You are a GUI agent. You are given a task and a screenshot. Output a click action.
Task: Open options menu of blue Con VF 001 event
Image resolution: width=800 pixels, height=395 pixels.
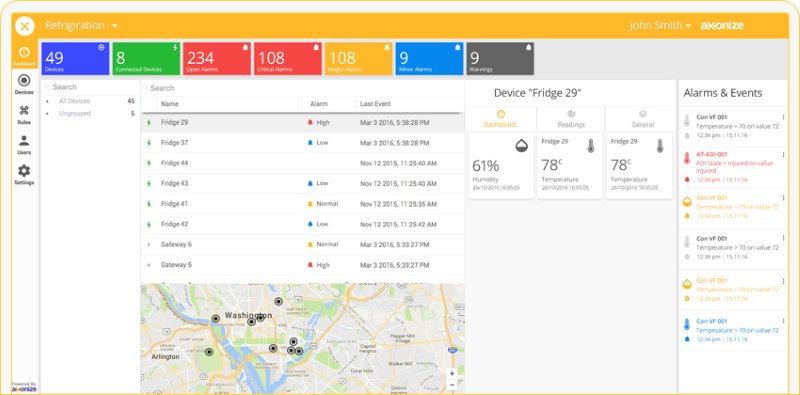(x=784, y=321)
